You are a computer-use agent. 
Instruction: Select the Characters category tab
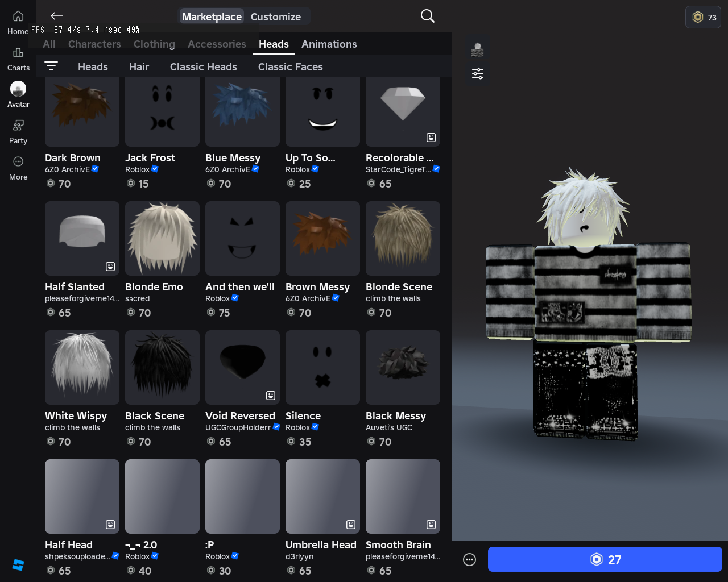94,44
